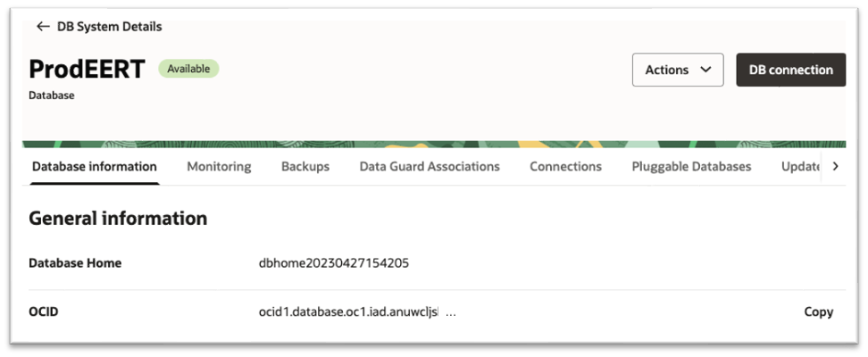Click the dbhome20230427154205 value
This screenshot has height=357, width=868.
tap(334, 263)
